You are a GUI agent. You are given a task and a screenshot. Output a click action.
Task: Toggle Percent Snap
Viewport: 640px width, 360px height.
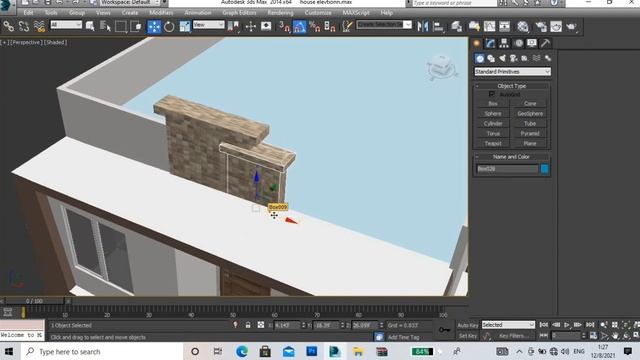click(314, 27)
